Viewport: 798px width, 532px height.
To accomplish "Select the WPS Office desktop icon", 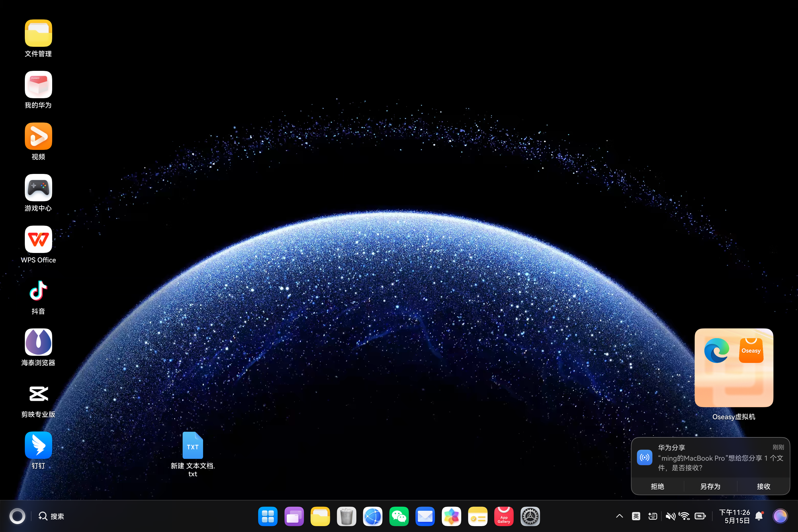I will click(38, 239).
